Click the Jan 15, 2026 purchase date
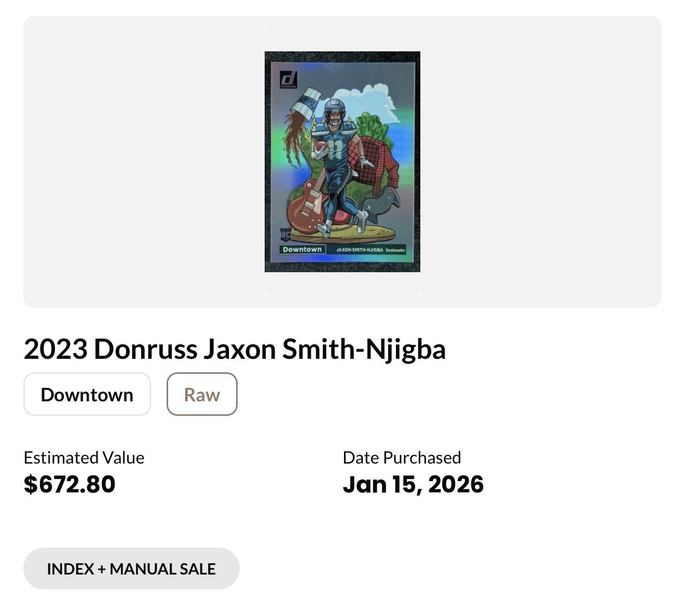 [413, 484]
